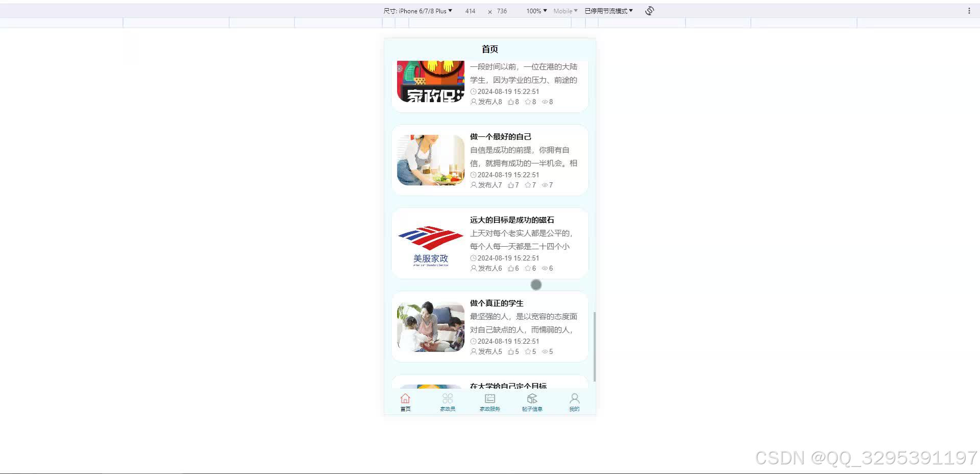Open the iPhone 6/7/8 Plus device dropdown
Screen dimensions: 980x474
[424, 10]
